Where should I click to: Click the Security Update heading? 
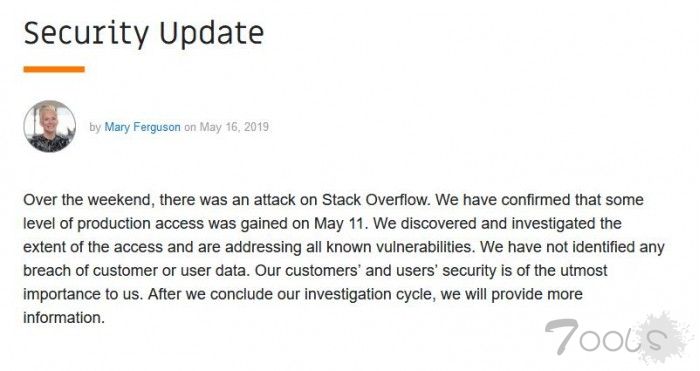[x=144, y=33]
